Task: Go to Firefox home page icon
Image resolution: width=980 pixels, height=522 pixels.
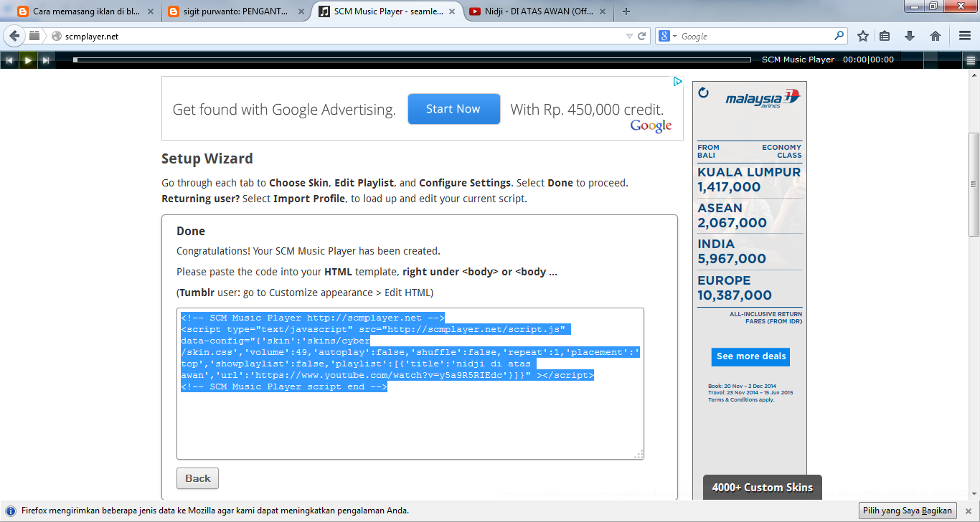Action: point(935,36)
